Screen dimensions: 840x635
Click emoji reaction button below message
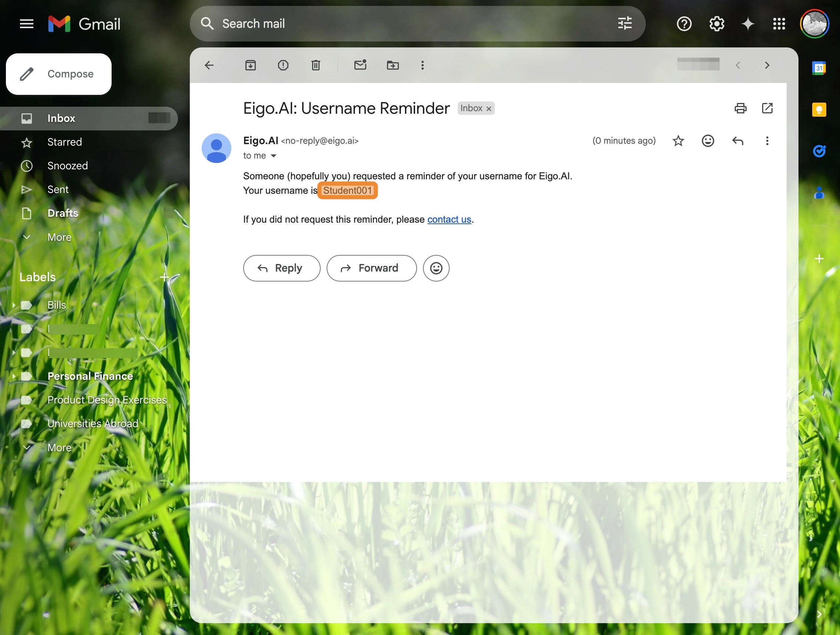click(x=436, y=268)
